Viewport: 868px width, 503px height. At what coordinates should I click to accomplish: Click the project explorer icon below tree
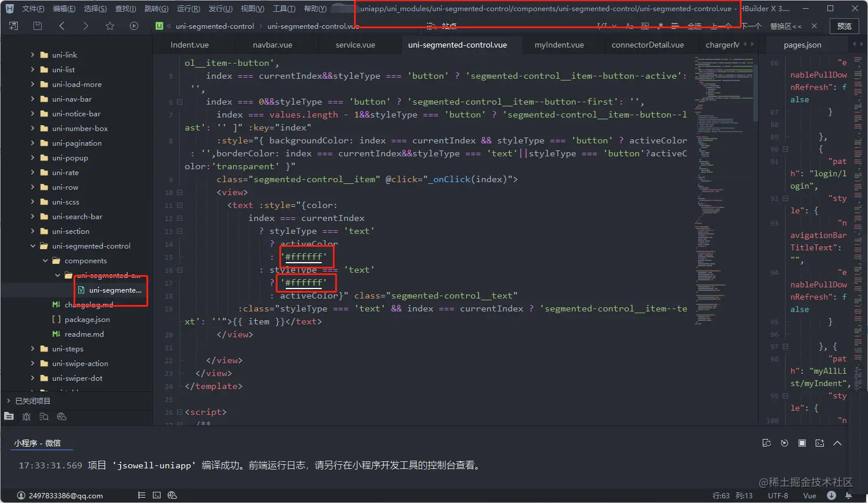(9, 416)
